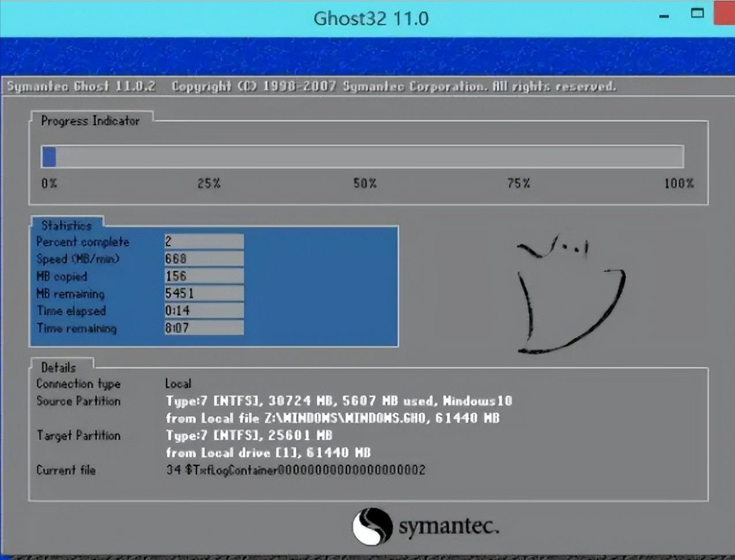Minimize the Ghost32 11.0 window
The image size is (735, 560).
[664, 16]
